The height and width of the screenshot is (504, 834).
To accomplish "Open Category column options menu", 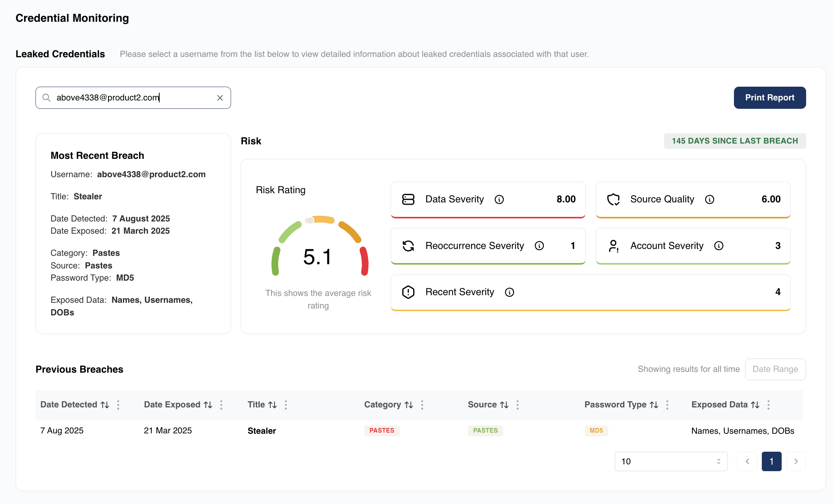I will (x=422, y=405).
